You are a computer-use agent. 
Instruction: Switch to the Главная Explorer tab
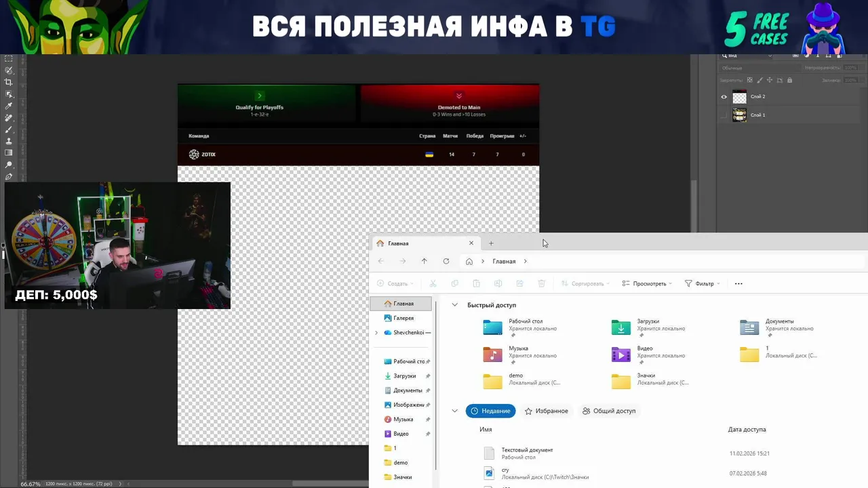coord(425,243)
